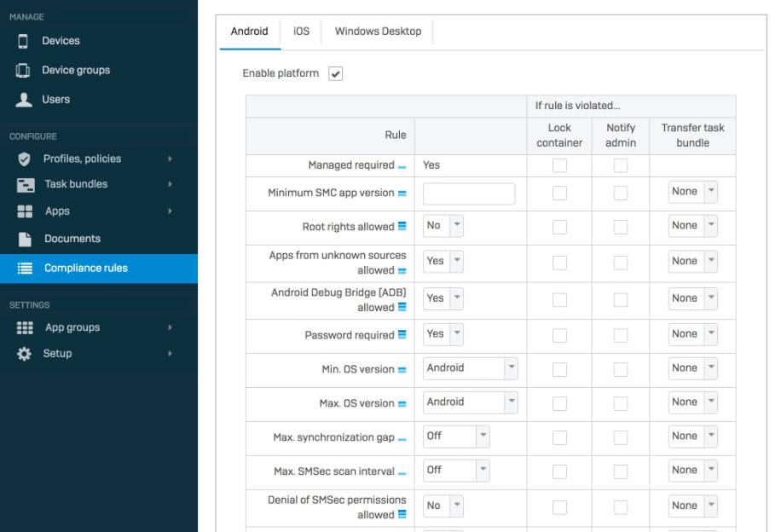
Task: Click the Compliance rules list icon
Action: coord(25,268)
